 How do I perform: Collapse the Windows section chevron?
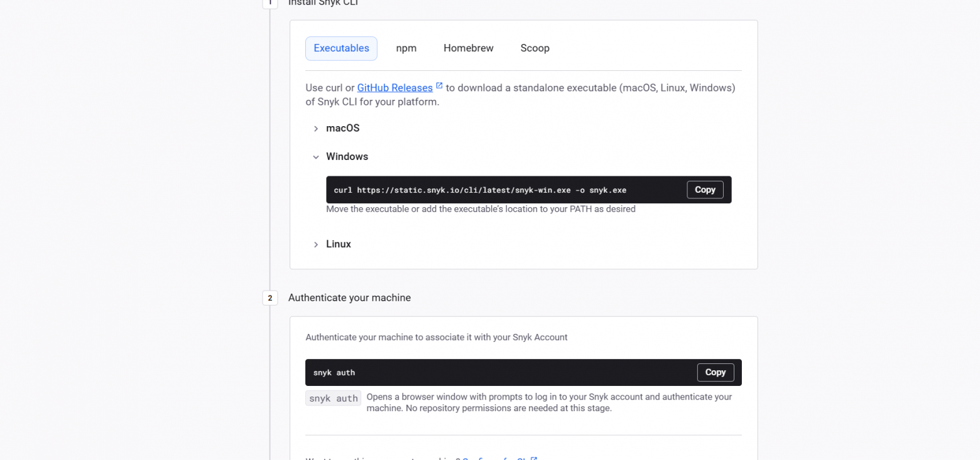pos(316,157)
